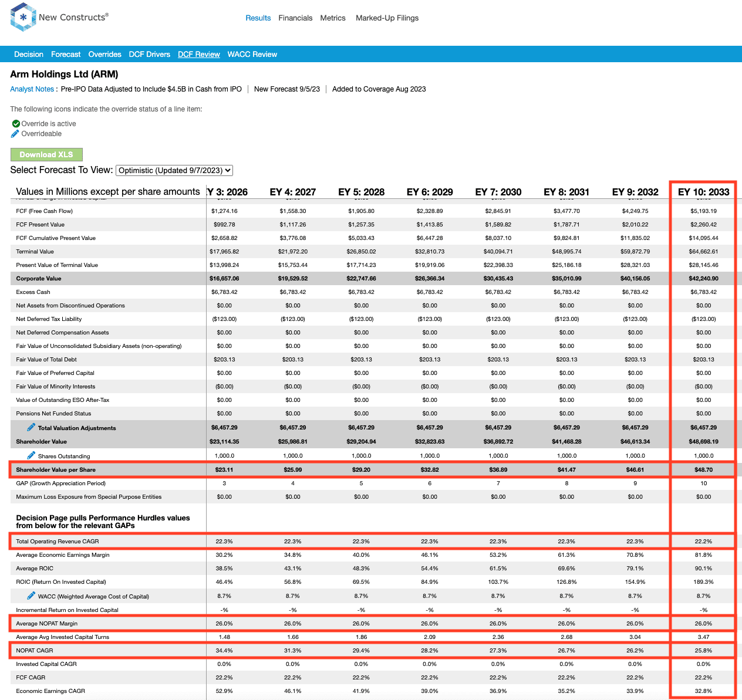Click the EY 9: 2032 column header

pos(635,192)
